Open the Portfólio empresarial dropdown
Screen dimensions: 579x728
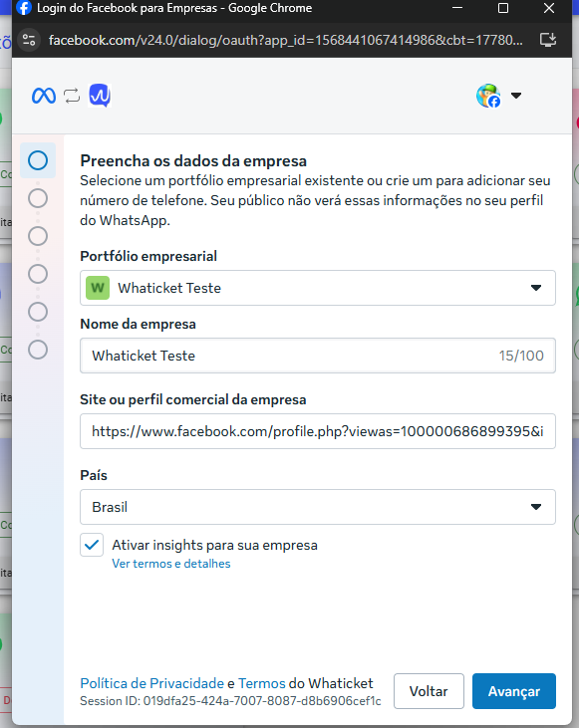318,288
